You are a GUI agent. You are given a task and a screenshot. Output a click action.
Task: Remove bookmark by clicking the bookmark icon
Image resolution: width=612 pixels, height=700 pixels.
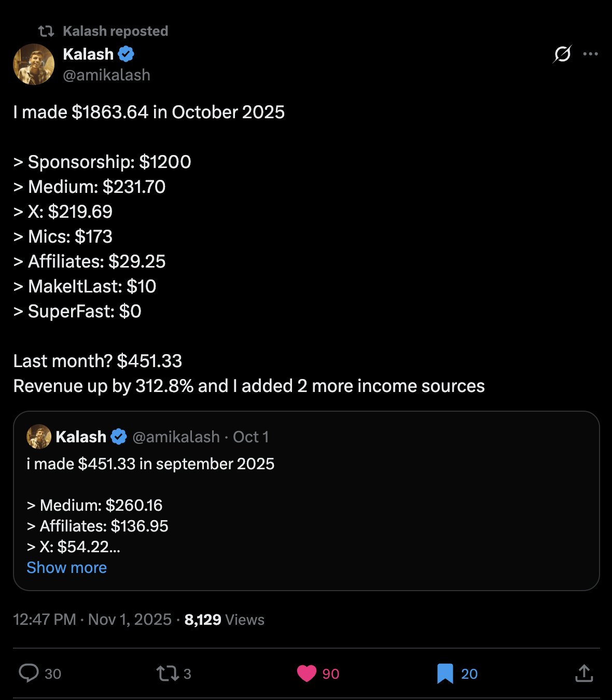445,673
